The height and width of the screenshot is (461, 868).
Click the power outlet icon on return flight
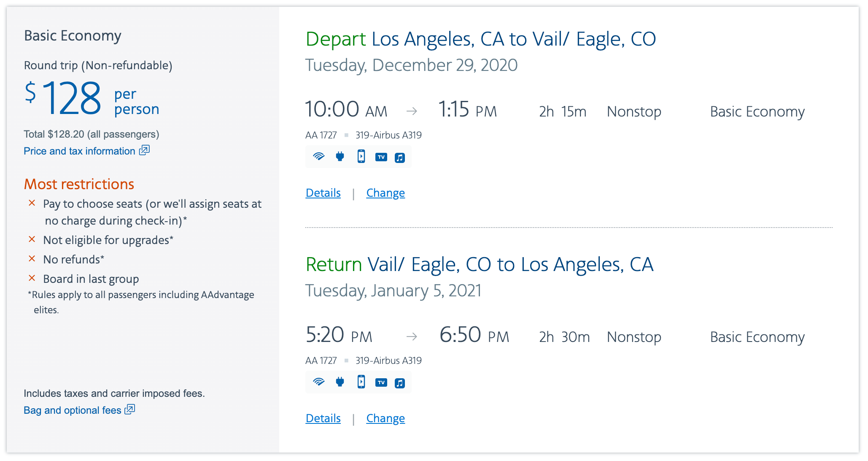340,382
